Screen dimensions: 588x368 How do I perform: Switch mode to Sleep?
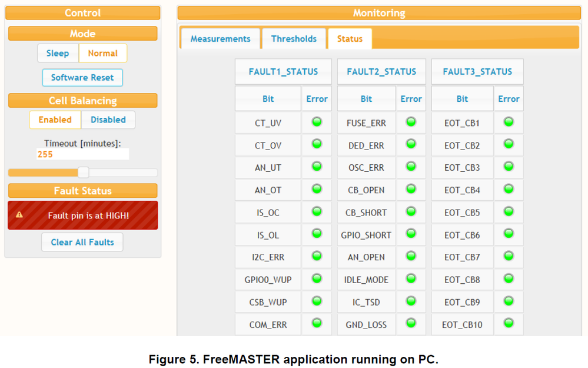(58, 53)
